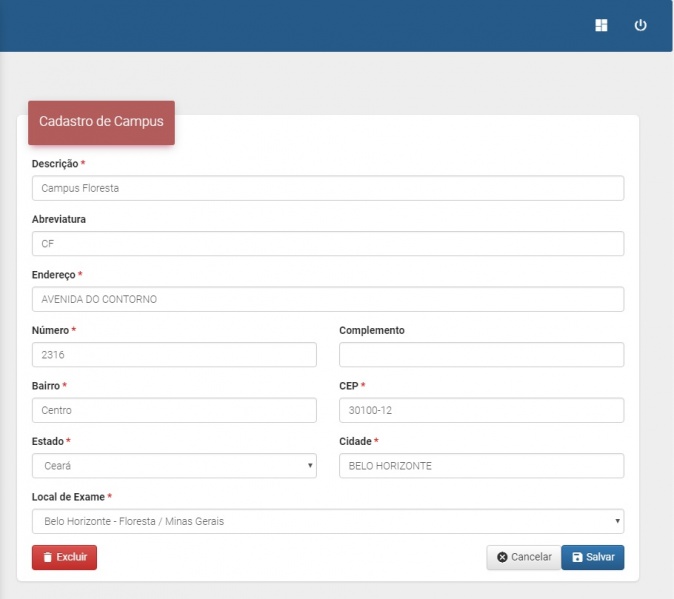Open the Estado dropdown showing Ceará
The width and height of the screenshot is (674, 599).
(173, 466)
